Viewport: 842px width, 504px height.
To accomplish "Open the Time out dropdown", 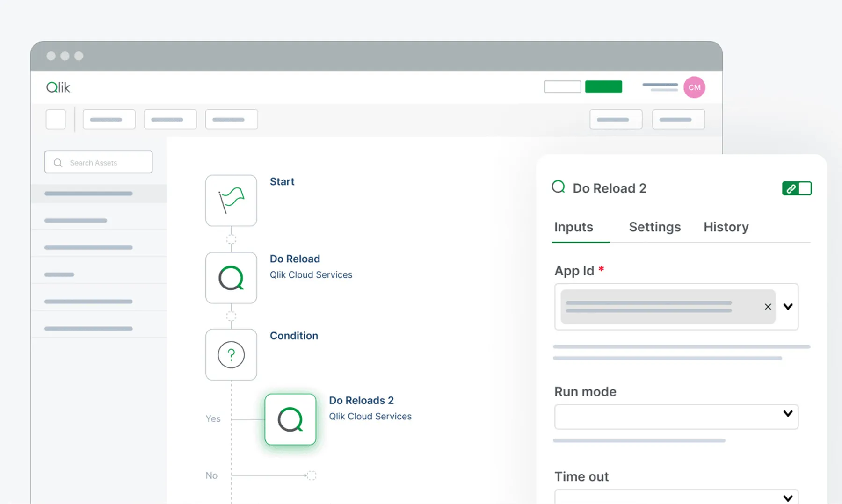I will [676, 497].
